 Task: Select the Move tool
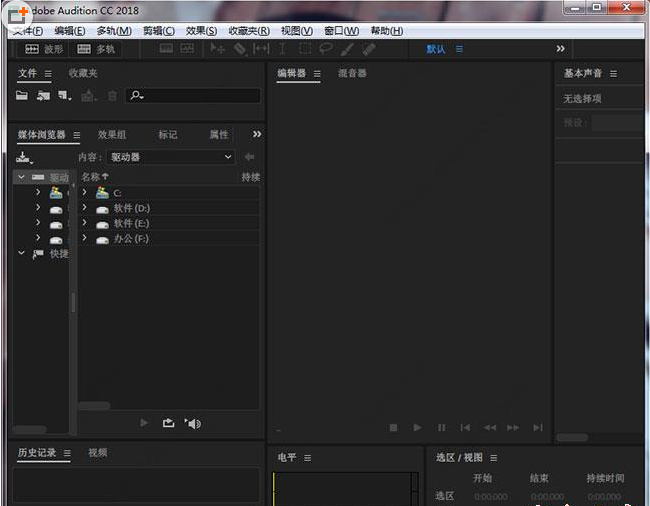[x=217, y=48]
